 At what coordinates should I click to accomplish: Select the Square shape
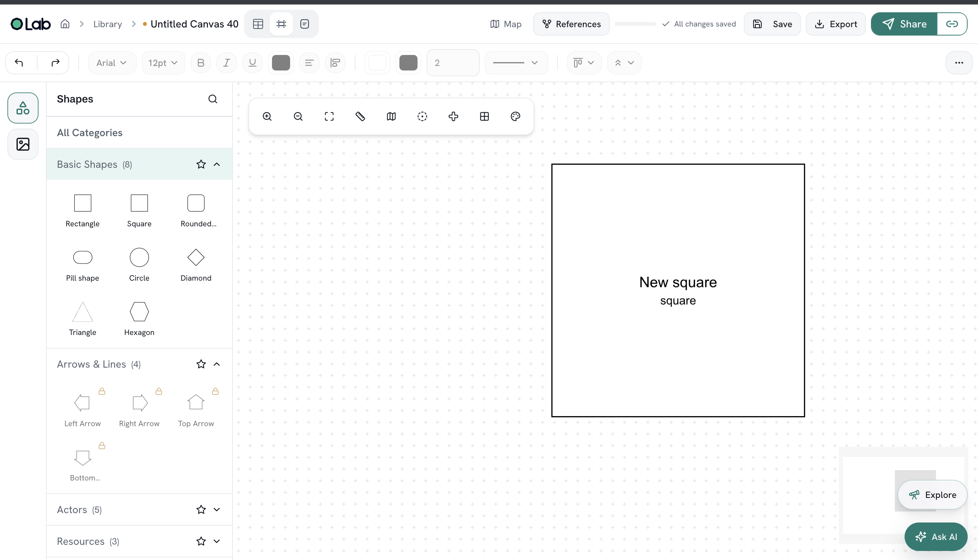139,211
